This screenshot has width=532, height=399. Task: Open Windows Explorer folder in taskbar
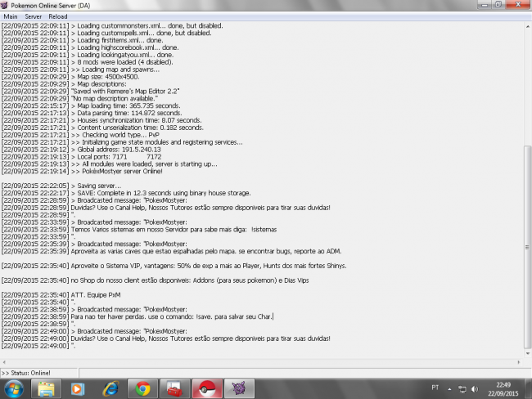(x=46, y=389)
